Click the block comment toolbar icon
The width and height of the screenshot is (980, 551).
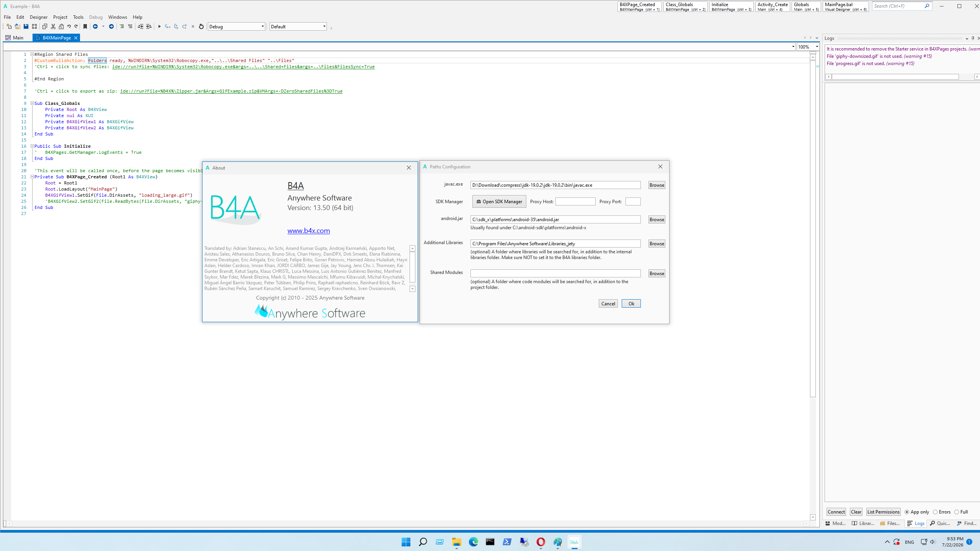[x=122, y=26]
